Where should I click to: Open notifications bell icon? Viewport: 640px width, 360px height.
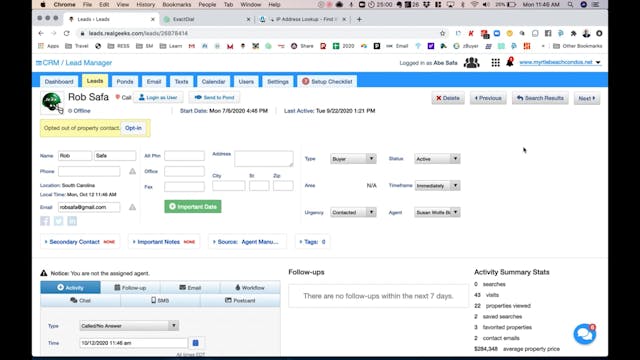pyautogui.click(x=510, y=62)
